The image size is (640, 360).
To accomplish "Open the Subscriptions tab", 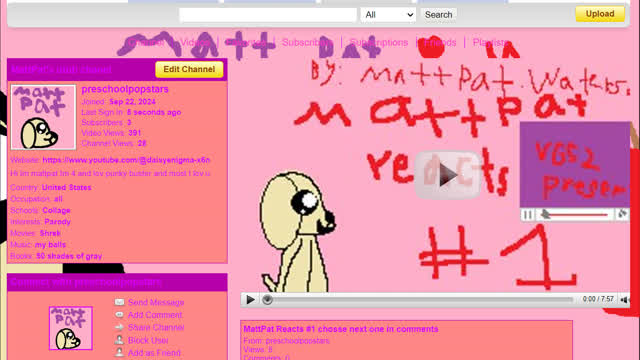I will tap(379, 42).
